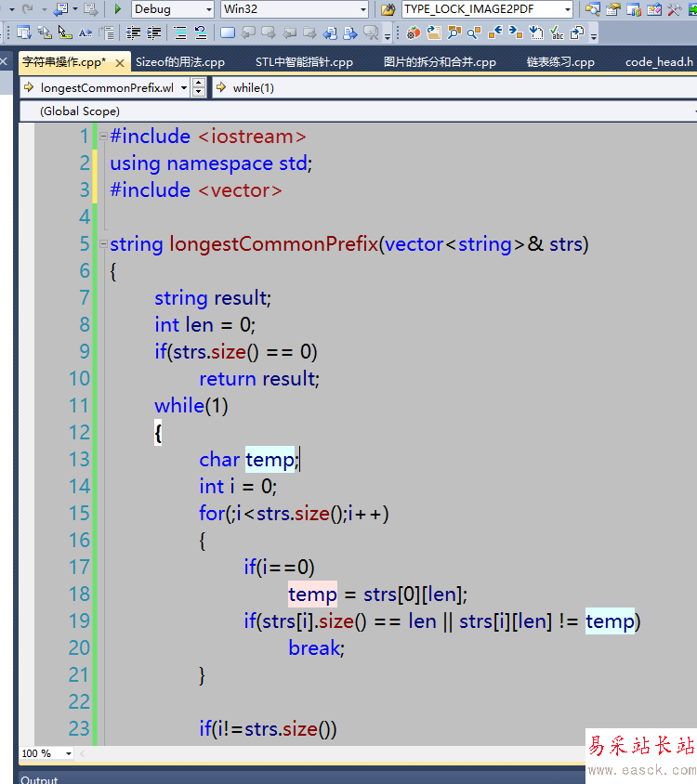Open the Output panel tab

click(x=39, y=779)
